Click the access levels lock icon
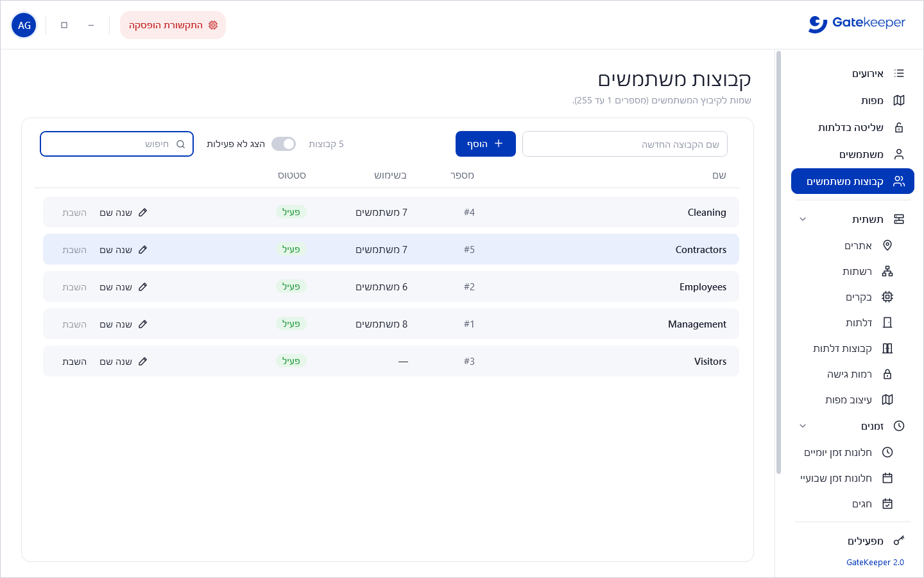The width and height of the screenshot is (924, 578). point(887,374)
